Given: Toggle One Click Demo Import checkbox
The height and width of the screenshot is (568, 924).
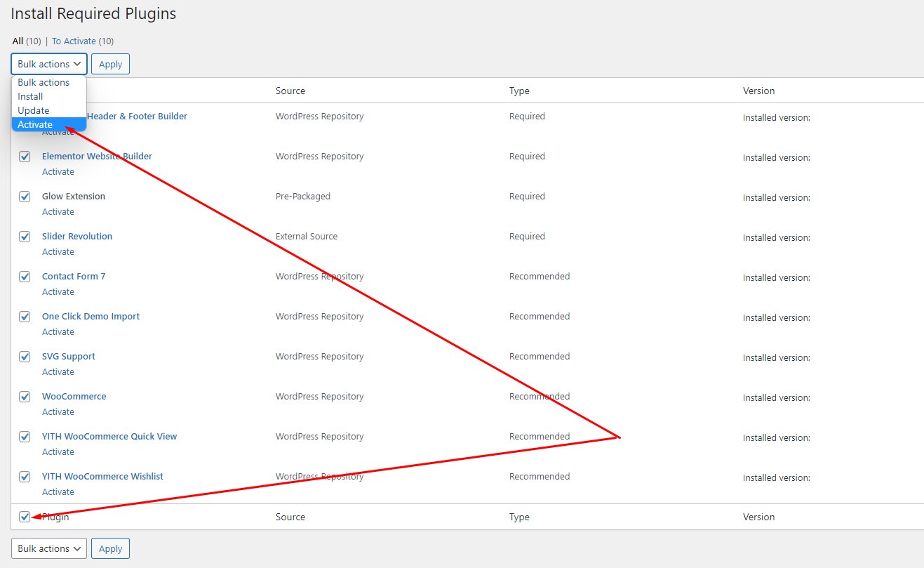Looking at the screenshot, I should tap(25, 317).
